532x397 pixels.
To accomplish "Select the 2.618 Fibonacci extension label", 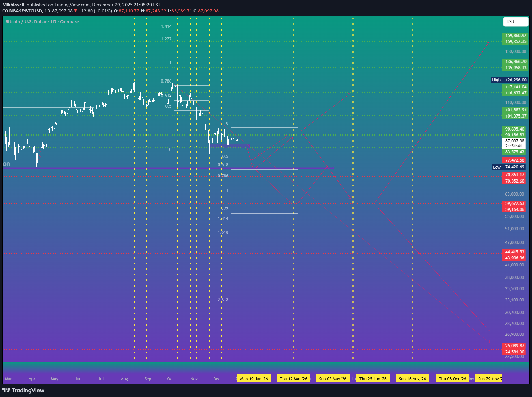I will [223, 300].
